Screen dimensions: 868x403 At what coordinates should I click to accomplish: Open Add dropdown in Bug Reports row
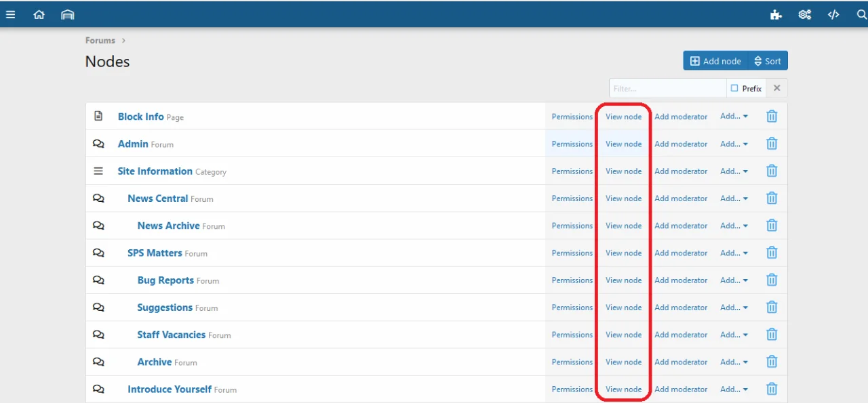tap(734, 280)
